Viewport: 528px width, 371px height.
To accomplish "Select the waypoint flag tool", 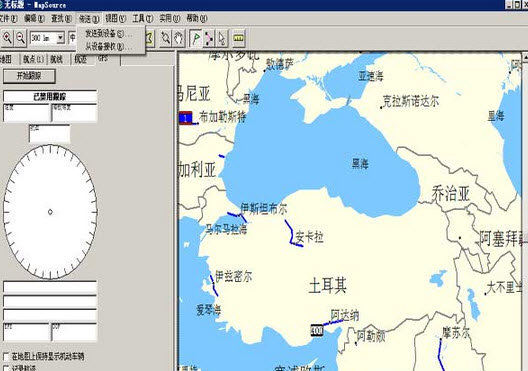I will coord(196,38).
